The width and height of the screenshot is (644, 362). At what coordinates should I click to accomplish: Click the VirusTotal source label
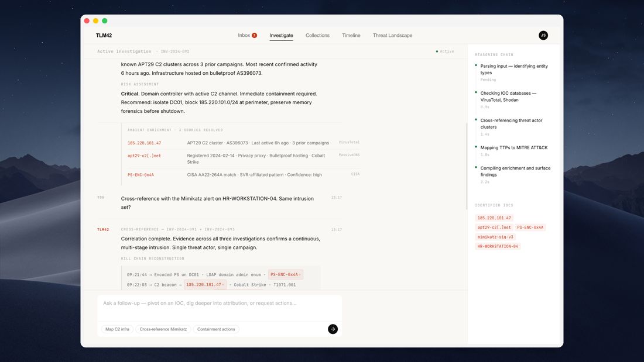point(349,143)
